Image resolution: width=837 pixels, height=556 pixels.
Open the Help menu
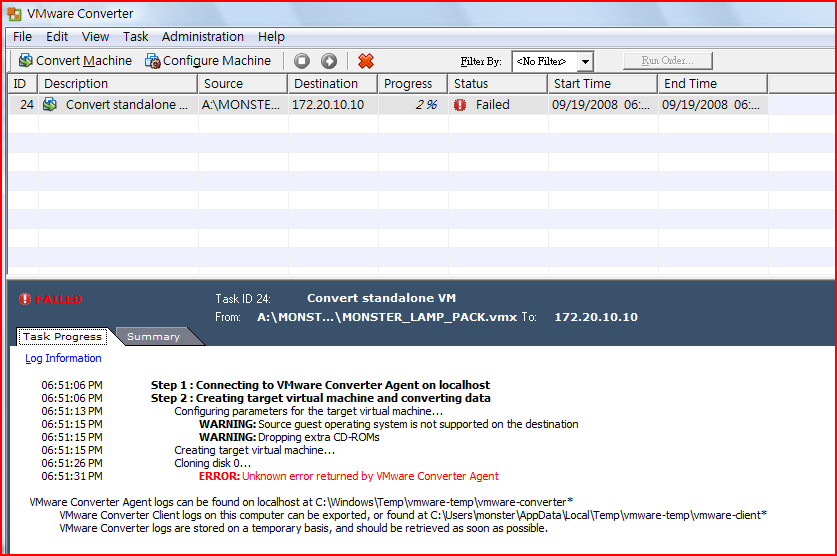pos(271,37)
